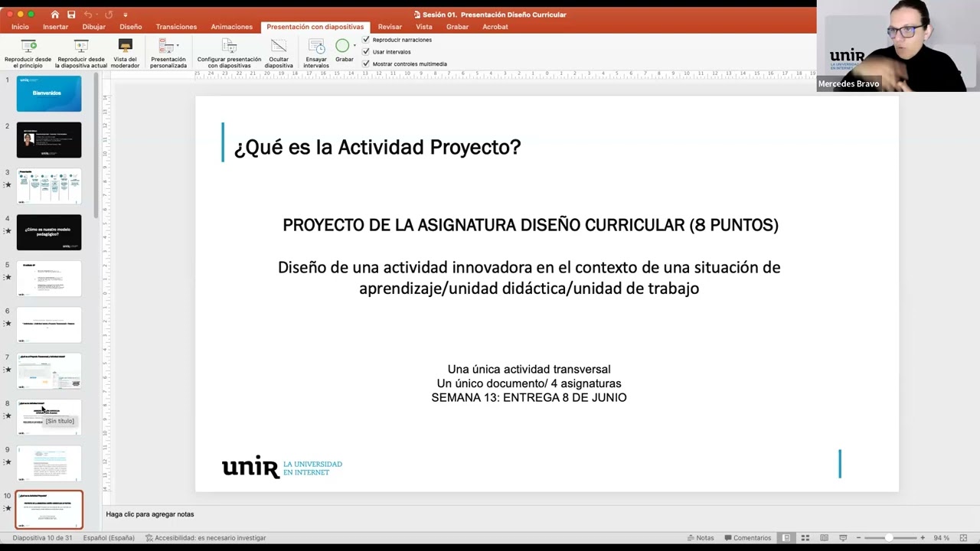Viewport: 980px width, 551px height.
Task: Expand the Presentación personalizada dropdown arrow
Action: point(178,46)
